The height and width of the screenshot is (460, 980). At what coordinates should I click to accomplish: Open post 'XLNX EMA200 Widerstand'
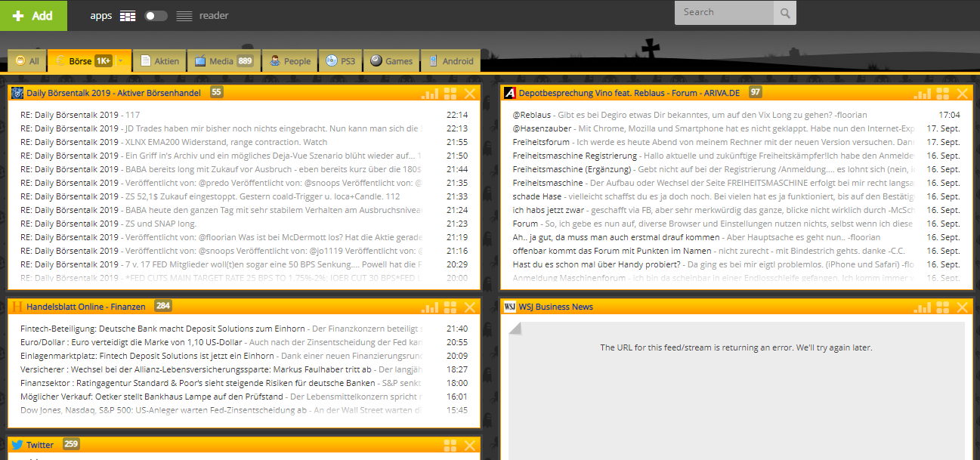click(x=244, y=142)
